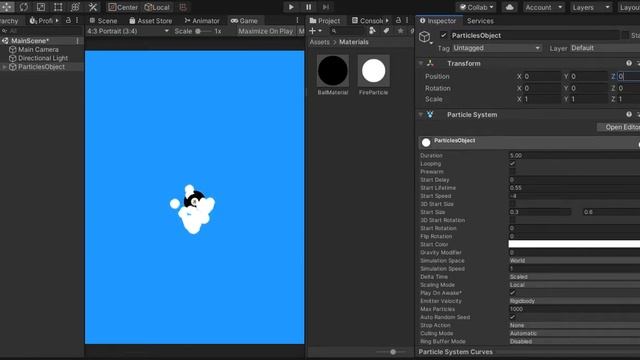Select the Rotate tool

(x=24, y=7)
